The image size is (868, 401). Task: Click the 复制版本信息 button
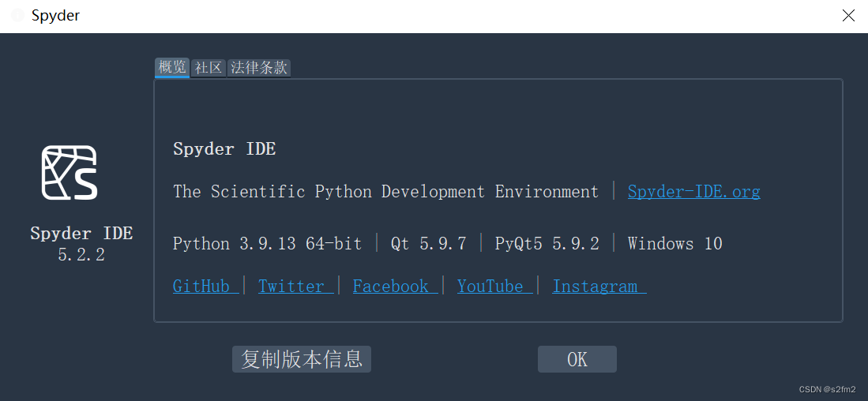pyautogui.click(x=302, y=359)
